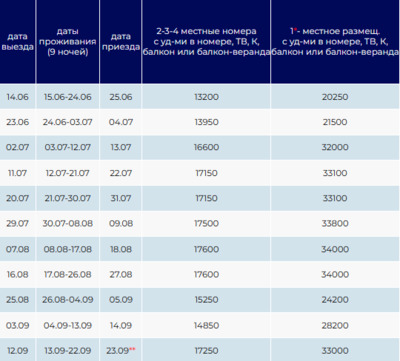The width and height of the screenshot is (400, 361).
Task: Click single price 20250 cell
Action: click(335, 97)
